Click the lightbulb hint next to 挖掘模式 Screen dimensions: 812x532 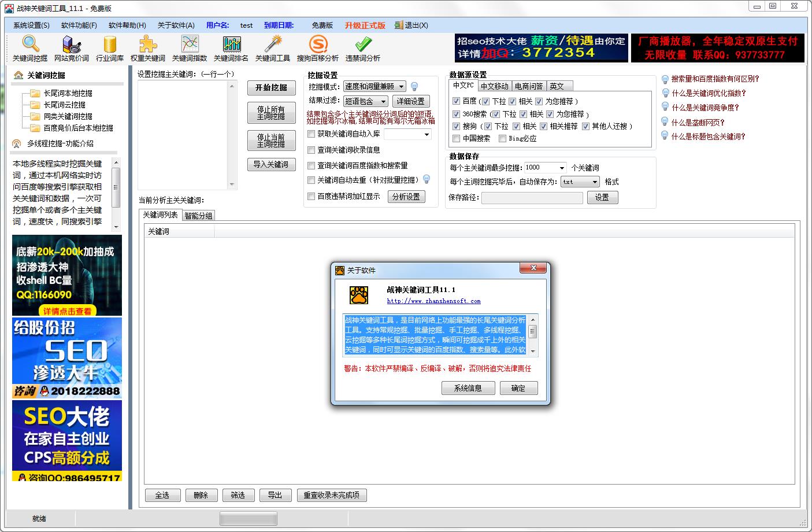414,86
